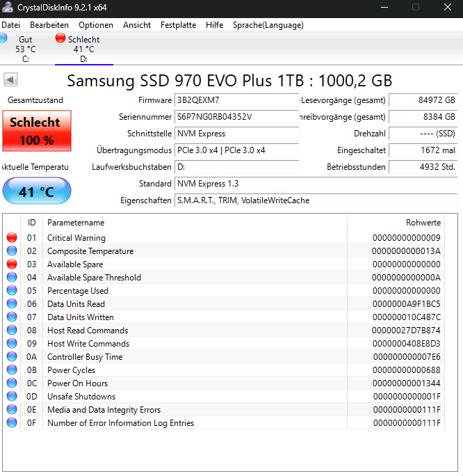Select the Percentage Used parameter name
Image resolution: width=463 pixels, height=476 pixels.
click(x=78, y=291)
